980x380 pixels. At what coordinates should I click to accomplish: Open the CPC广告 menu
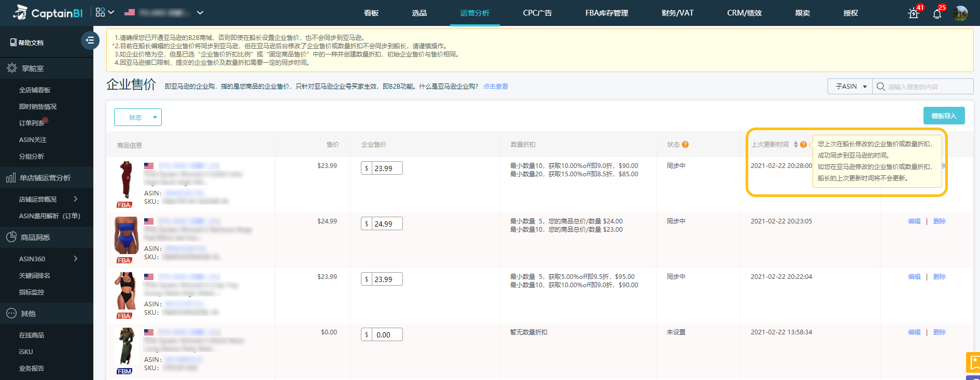pyautogui.click(x=537, y=13)
